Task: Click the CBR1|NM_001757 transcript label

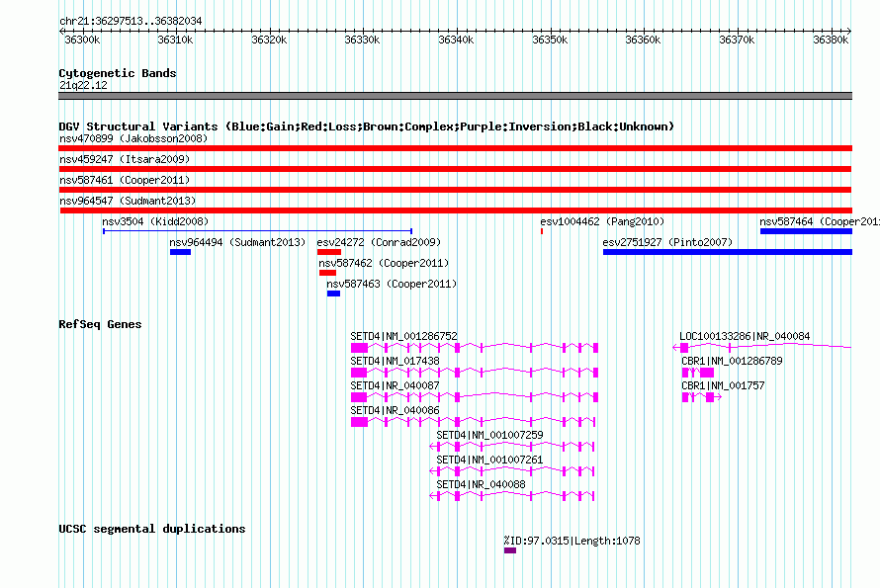Action: 723,385
